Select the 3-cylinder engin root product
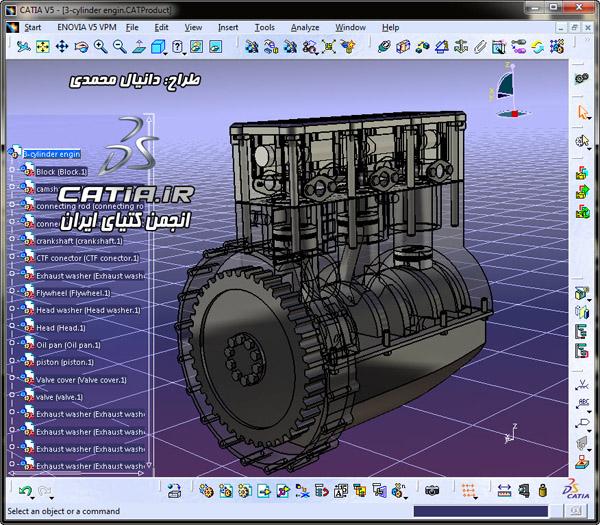Screen dimensions: 600x525 (52, 154)
